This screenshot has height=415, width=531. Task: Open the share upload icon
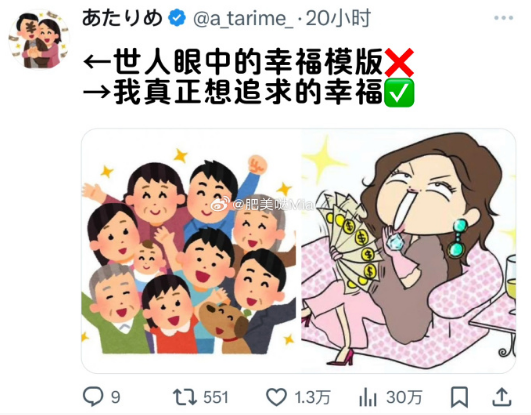[502, 397]
